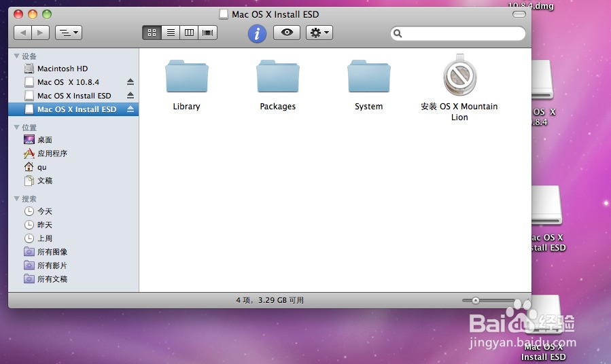Switch to Cover Flow view
This screenshot has width=611, height=364.
click(208, 33)
